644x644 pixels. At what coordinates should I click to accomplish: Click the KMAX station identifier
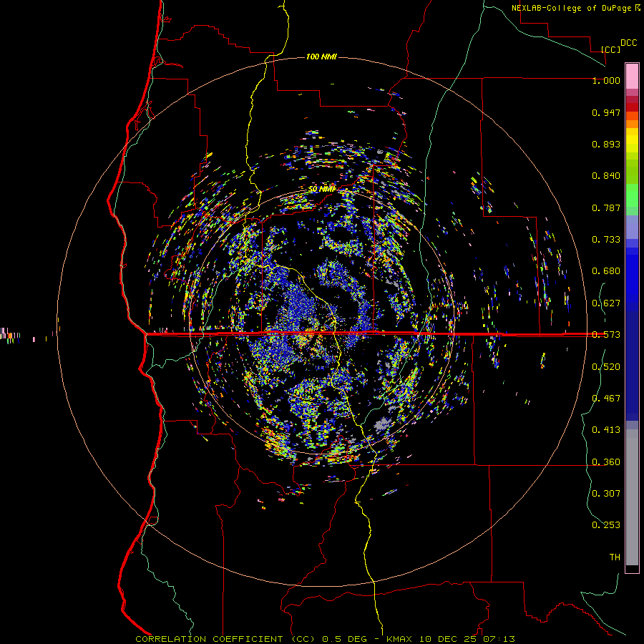click(x=401, y=639)
